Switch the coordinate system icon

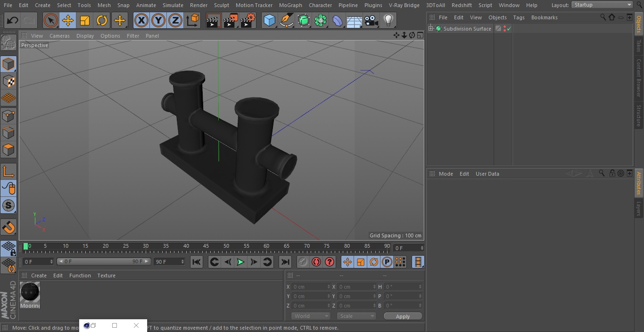click(193, 21)
